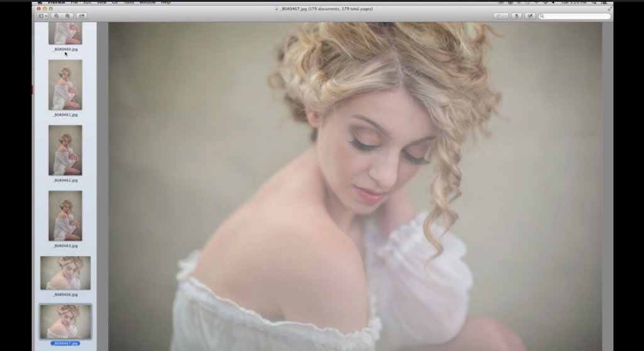
Task: Click the green zoom window button
Action: 51,9
